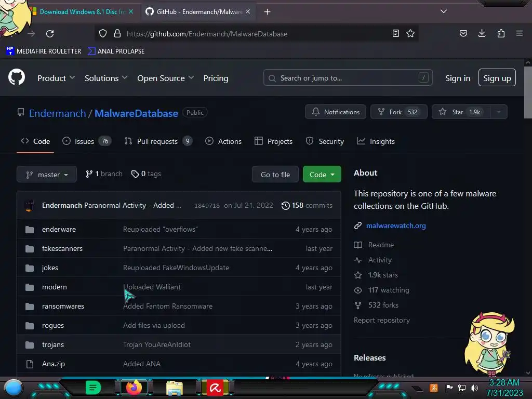Click the forward navigation arrow

[31, 34]
